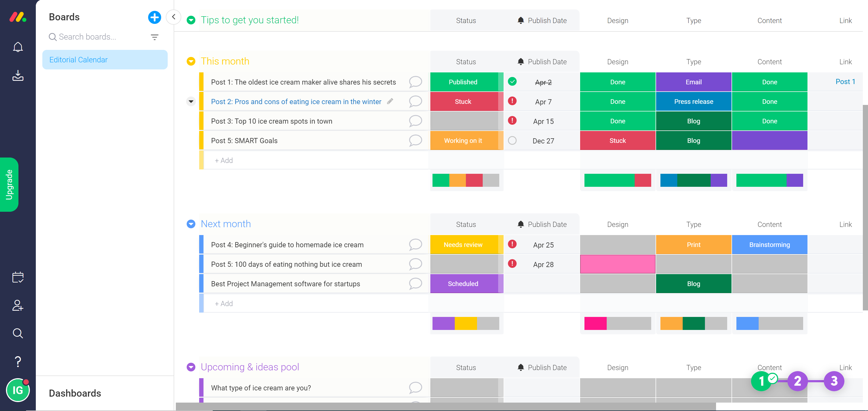Click the Post 1 link in Link column
868x411 pixels.
845,81
